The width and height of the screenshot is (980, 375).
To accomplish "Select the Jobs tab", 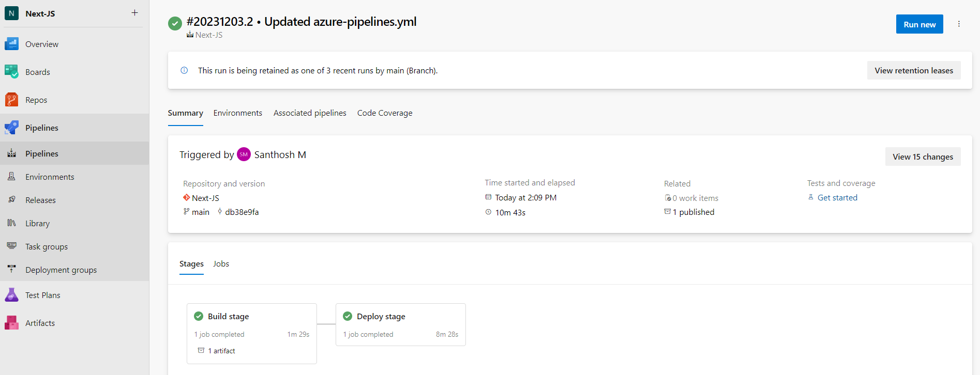I will (x=221, y=264).
